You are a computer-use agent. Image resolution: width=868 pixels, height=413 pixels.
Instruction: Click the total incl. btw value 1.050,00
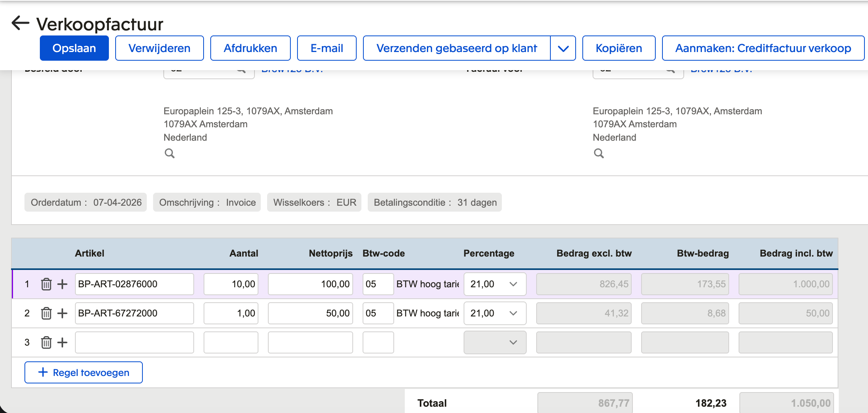click(x=786, y=403)
